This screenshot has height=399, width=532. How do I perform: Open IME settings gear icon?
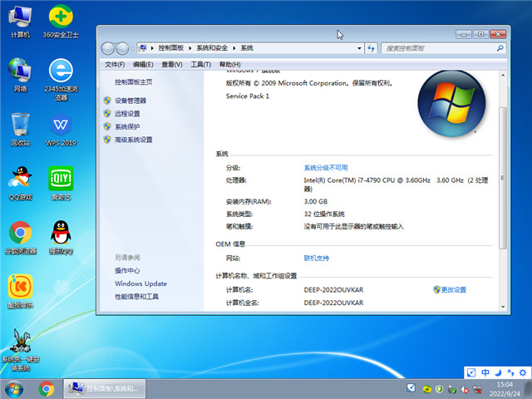(x=523, y=372)
